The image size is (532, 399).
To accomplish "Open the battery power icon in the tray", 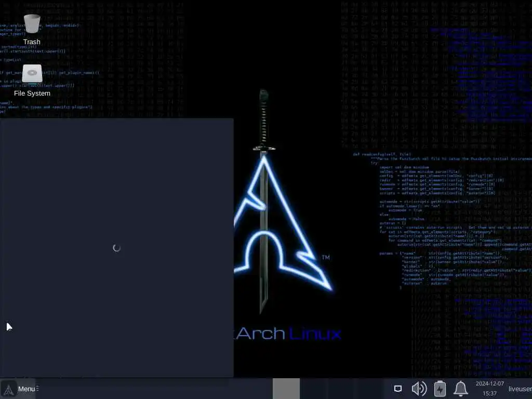I will [x=440, y=389].
